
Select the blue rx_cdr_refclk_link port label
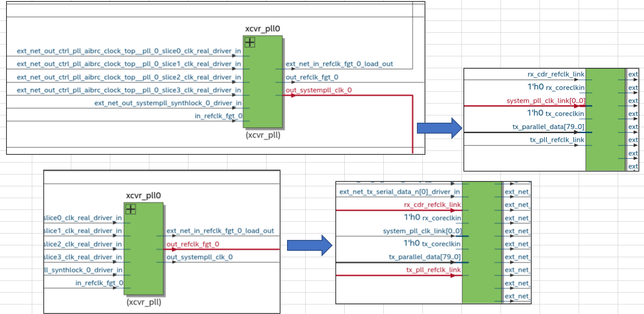click(556, 74)
